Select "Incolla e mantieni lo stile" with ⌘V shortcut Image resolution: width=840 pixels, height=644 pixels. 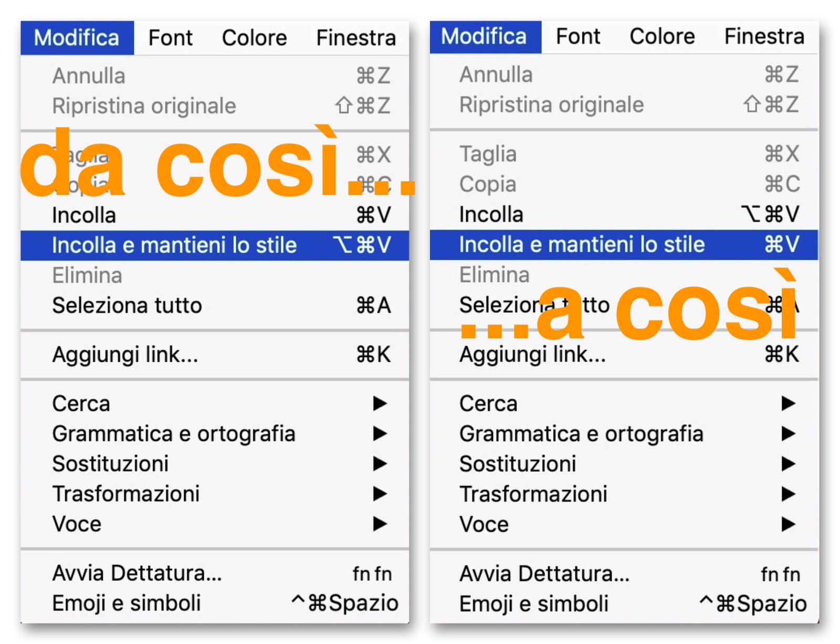point(582,245)
